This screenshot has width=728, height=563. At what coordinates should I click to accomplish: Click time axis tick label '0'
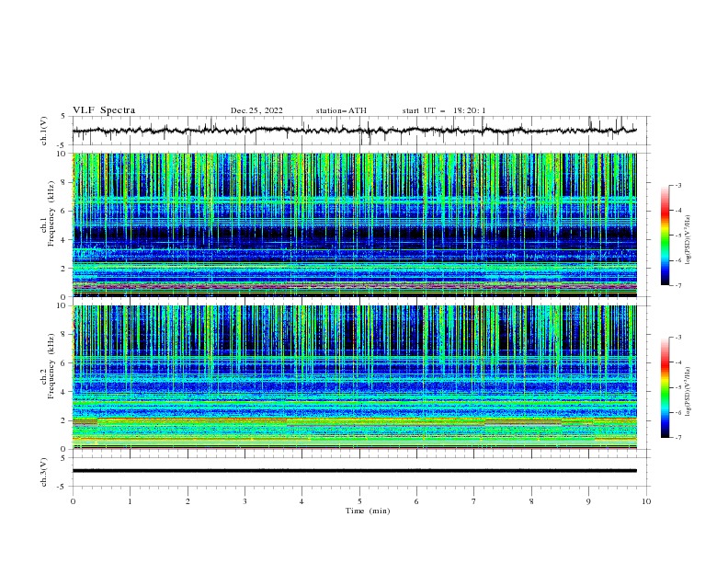coord(73,501)
